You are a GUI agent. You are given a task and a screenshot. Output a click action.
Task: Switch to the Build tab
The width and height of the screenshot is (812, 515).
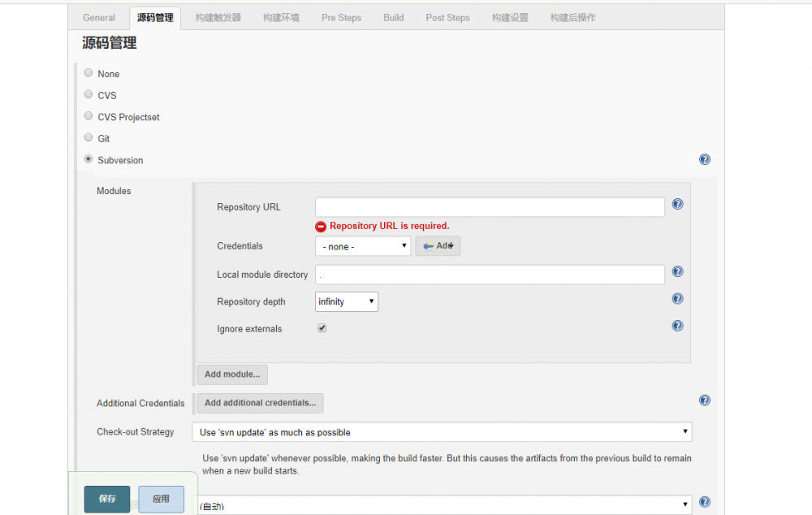[x=393, y=17]
